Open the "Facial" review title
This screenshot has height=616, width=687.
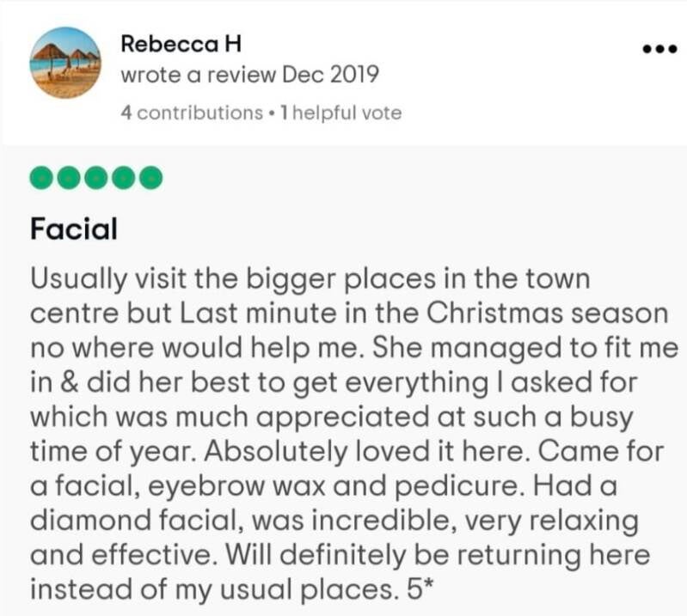coord(74,229)
